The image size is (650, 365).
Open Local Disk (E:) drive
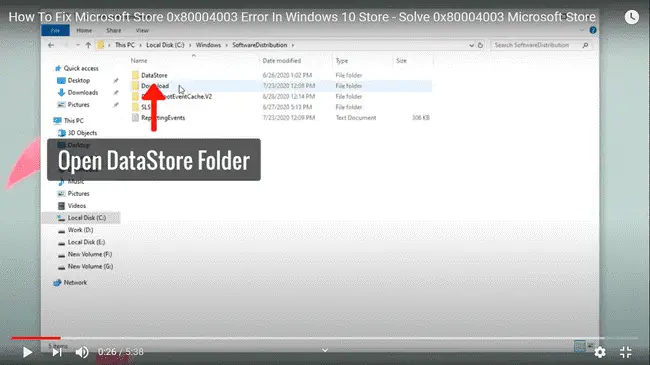click(x=86, y=242)
